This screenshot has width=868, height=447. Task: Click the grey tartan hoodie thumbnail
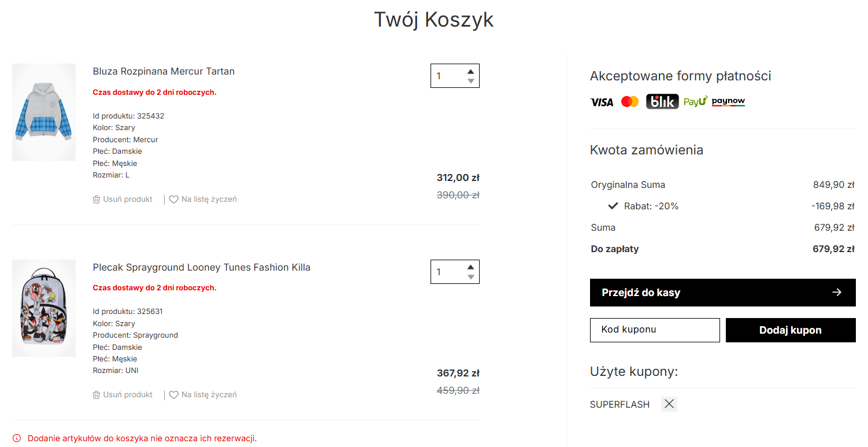tap(44, 112)
